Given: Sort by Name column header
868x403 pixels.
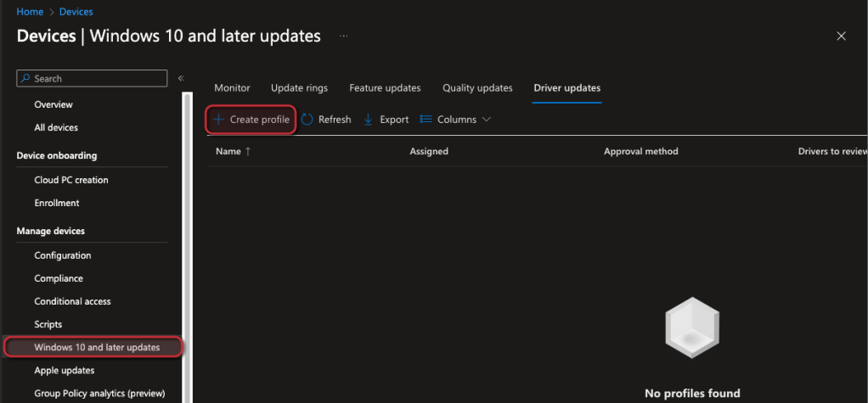Looking at the screenshot, I should point(228,151).
